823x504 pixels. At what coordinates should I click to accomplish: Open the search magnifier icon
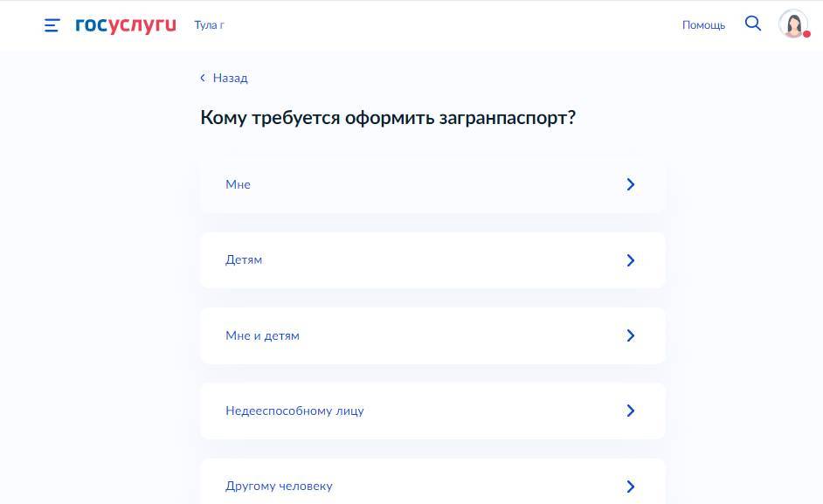(753, 24)
